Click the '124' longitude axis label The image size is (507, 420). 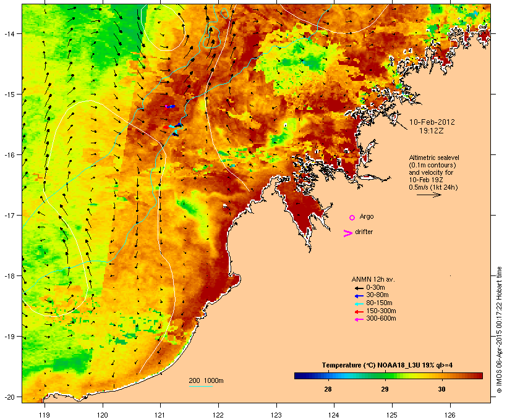tap(334, 415)
